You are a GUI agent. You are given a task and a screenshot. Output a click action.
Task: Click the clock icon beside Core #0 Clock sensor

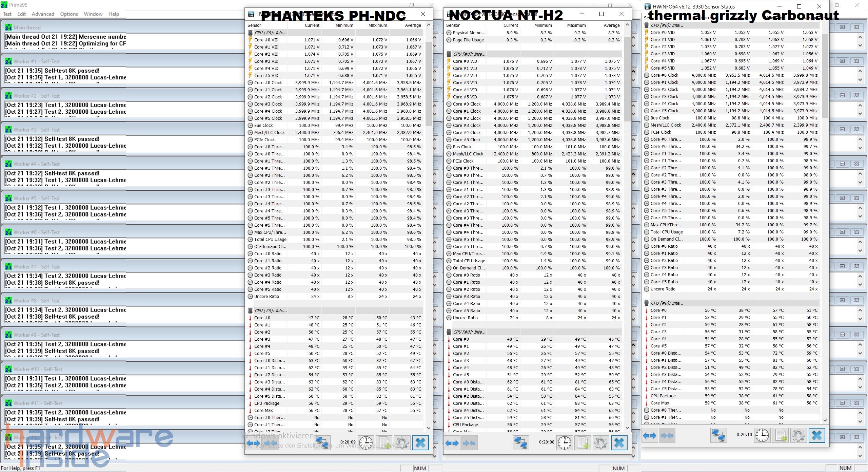click(250, 82)
